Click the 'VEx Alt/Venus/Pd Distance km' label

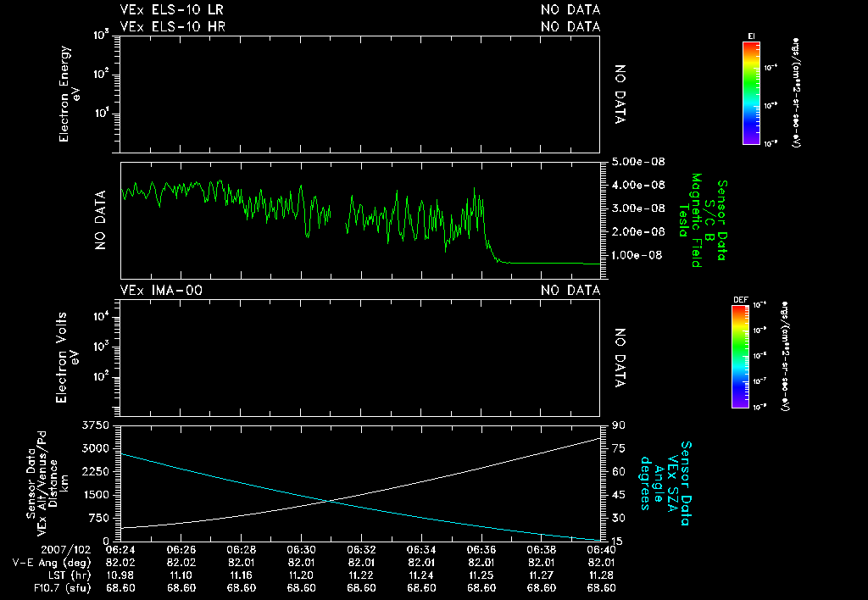point(53,483)
